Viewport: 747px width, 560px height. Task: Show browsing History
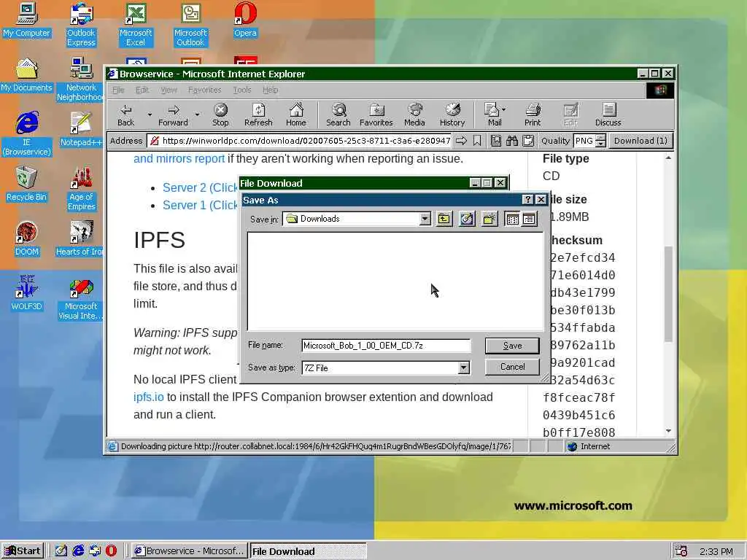tap(452, 114)
